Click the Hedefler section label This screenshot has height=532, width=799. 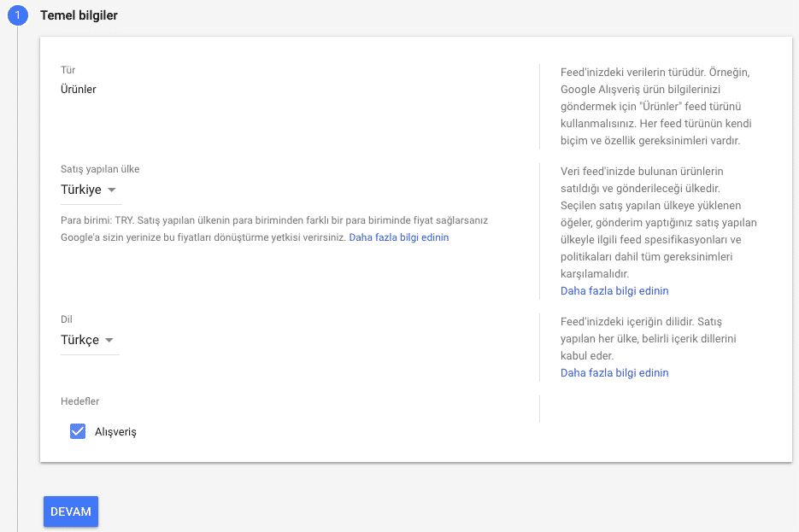point(80,401)
